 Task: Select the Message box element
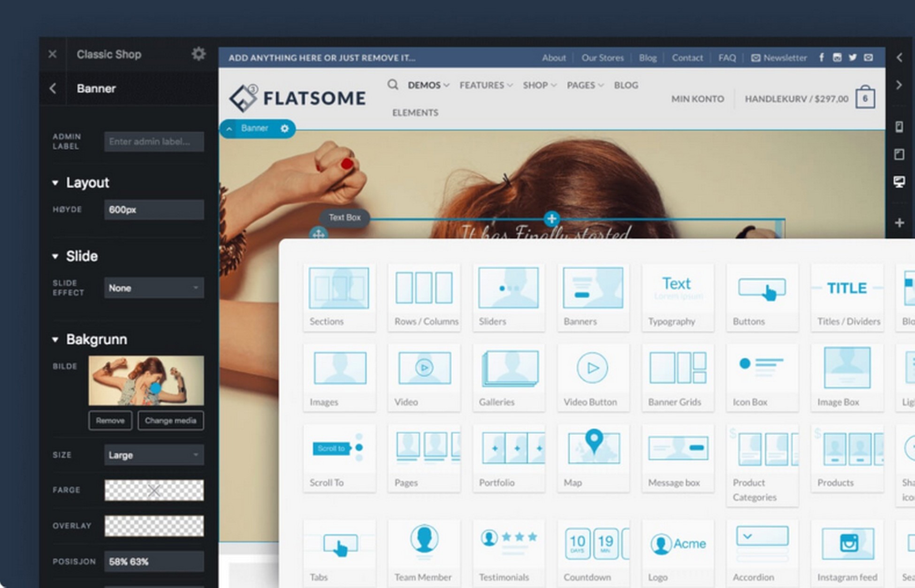click(678, 459)
